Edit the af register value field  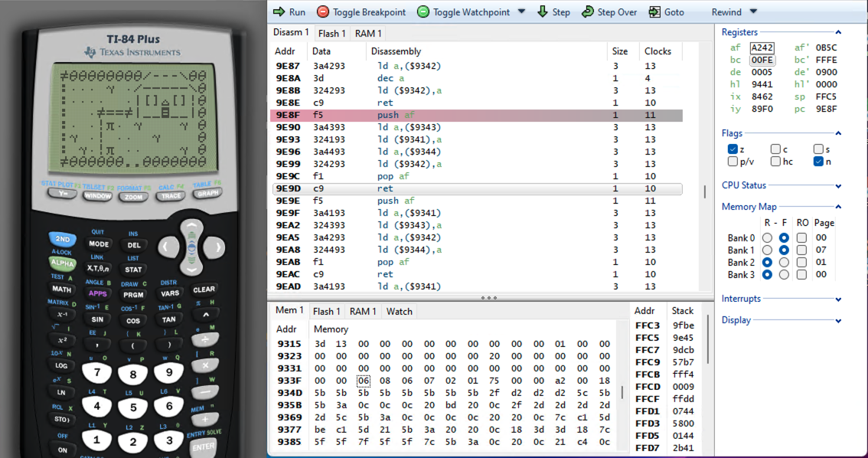(762, 47)
